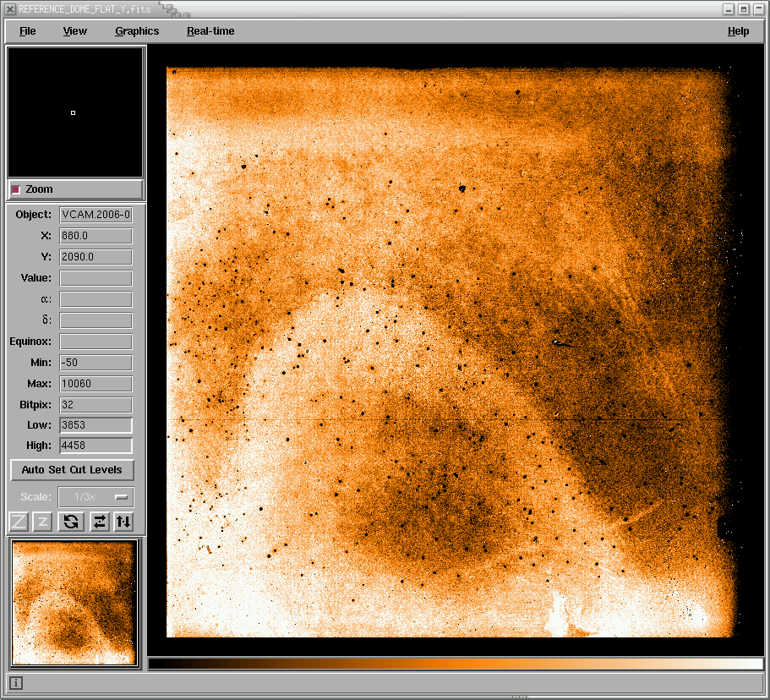Click the black zoom preview window
This screenshot has width=770, height=700.
pos(75,112)
